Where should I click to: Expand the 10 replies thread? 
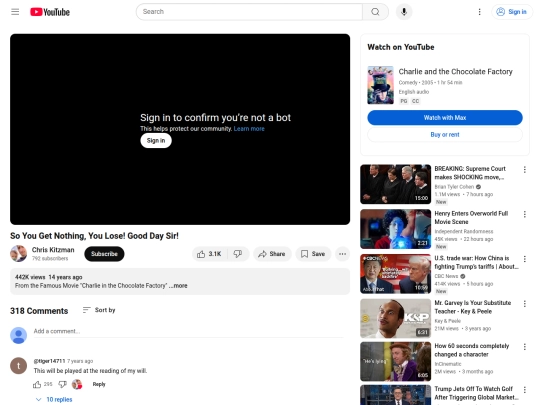[54, 399]
